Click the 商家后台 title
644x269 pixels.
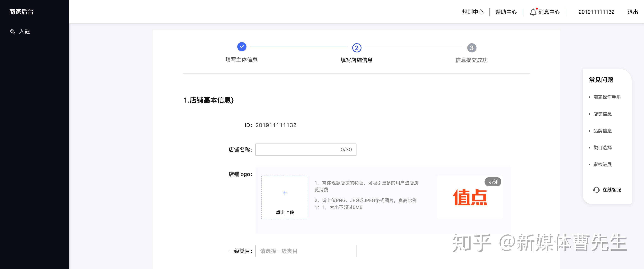21,12
